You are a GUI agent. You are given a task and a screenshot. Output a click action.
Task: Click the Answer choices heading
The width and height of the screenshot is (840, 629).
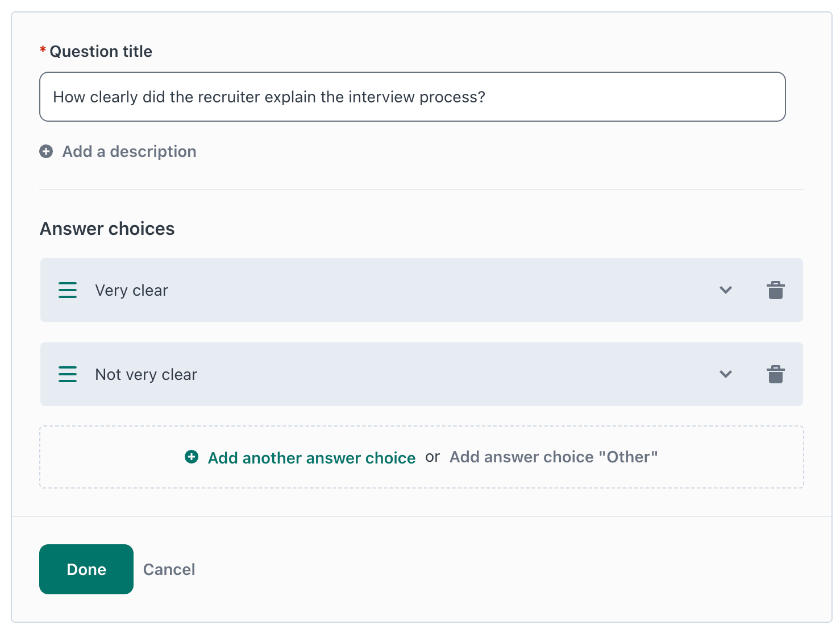click(x=107, y=229)
